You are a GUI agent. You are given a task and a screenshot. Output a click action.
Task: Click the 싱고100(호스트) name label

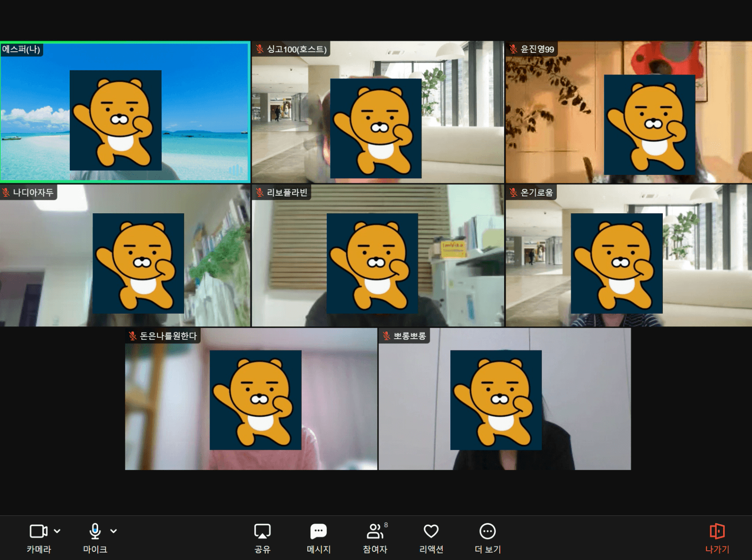(297, 49)
